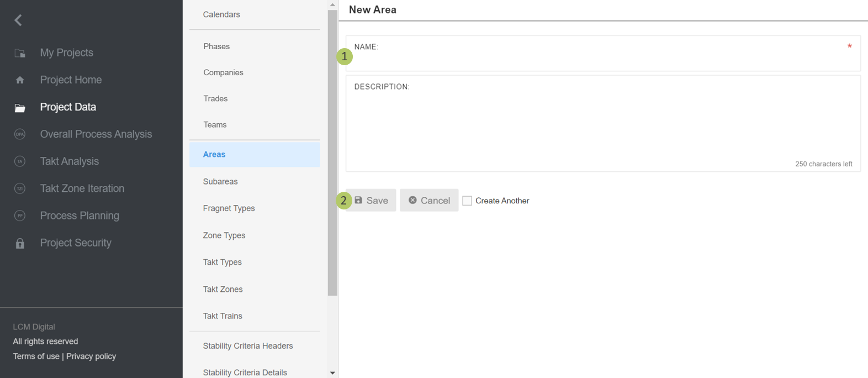Click the Overall Process Analysis OPA icon
868x378 pixels.
(x=20, y=134)
